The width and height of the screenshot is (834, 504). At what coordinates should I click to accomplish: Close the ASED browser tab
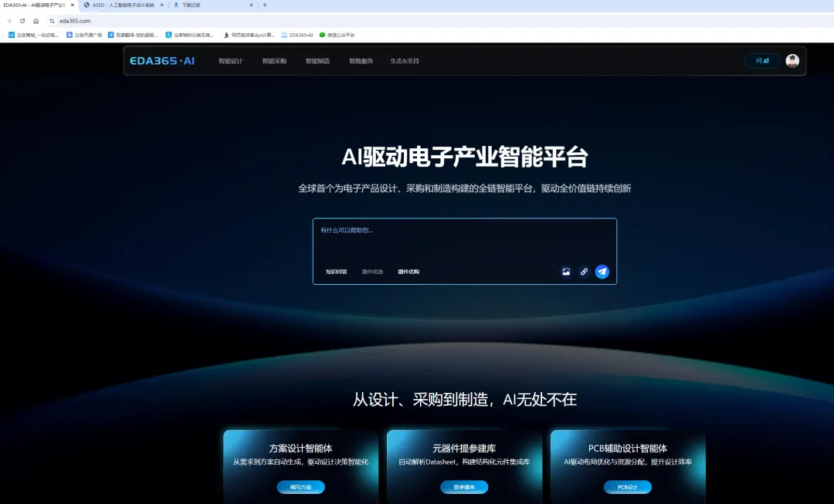(161, 5)
